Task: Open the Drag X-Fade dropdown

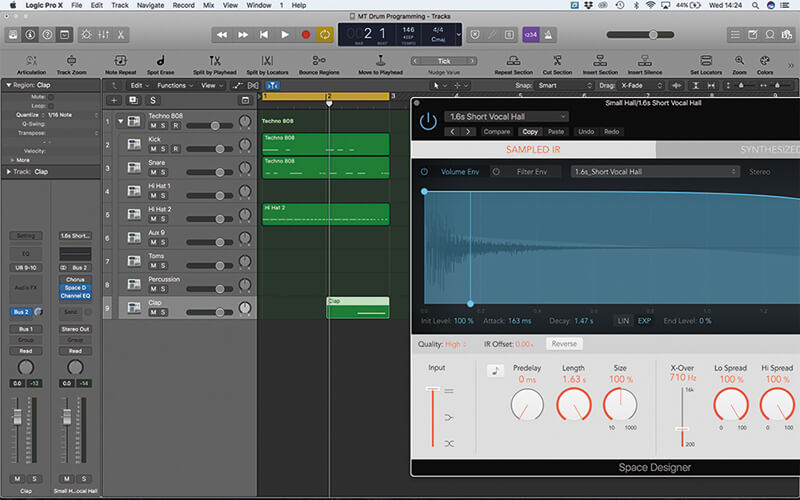Action: [640, 85]
